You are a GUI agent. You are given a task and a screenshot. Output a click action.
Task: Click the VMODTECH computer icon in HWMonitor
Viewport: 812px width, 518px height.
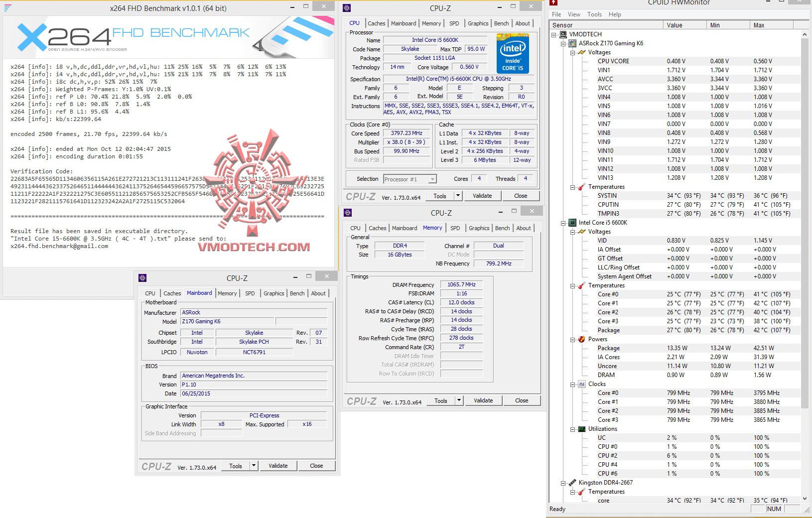pyautogui.click(x=563, y=34)
